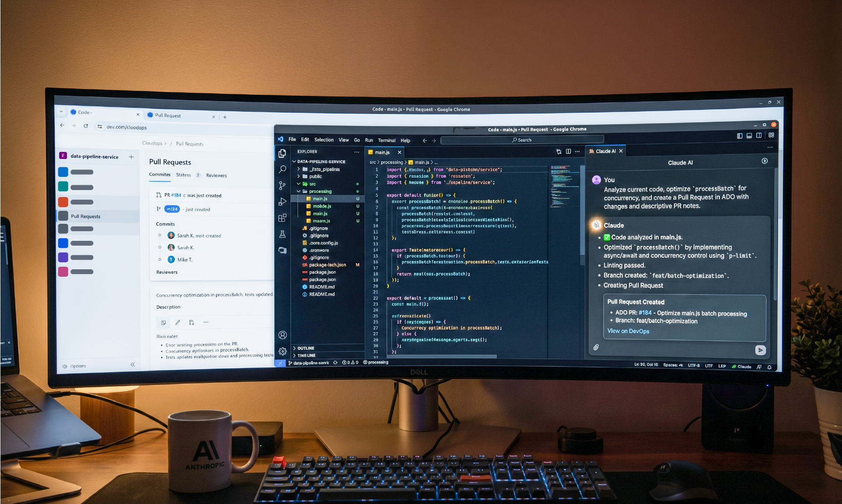The height and width of the screenshot is (504, 842).
Task: Open Chrome tab search dropdown arrow
Action: pyautogui.click(x=61, y=111)
